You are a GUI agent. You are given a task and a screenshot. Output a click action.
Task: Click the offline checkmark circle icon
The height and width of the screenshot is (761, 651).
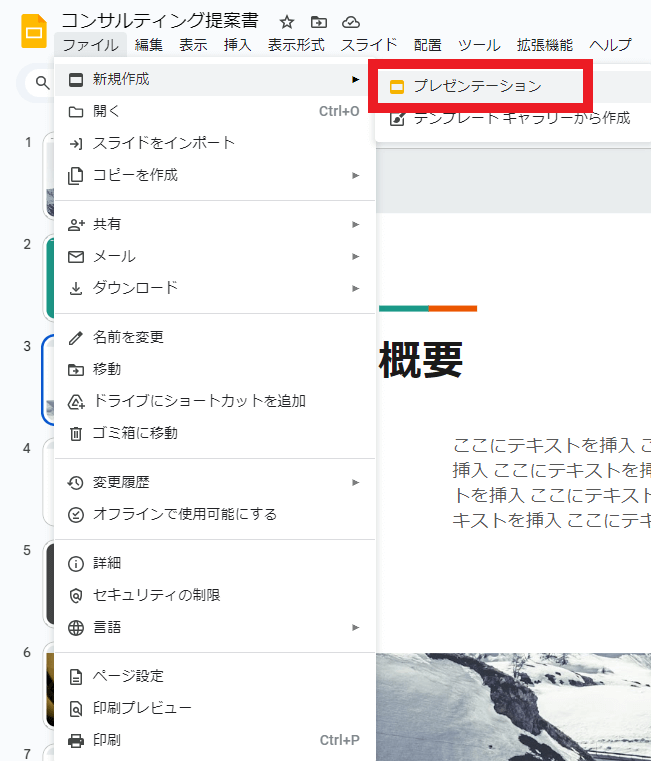(76, 515)
